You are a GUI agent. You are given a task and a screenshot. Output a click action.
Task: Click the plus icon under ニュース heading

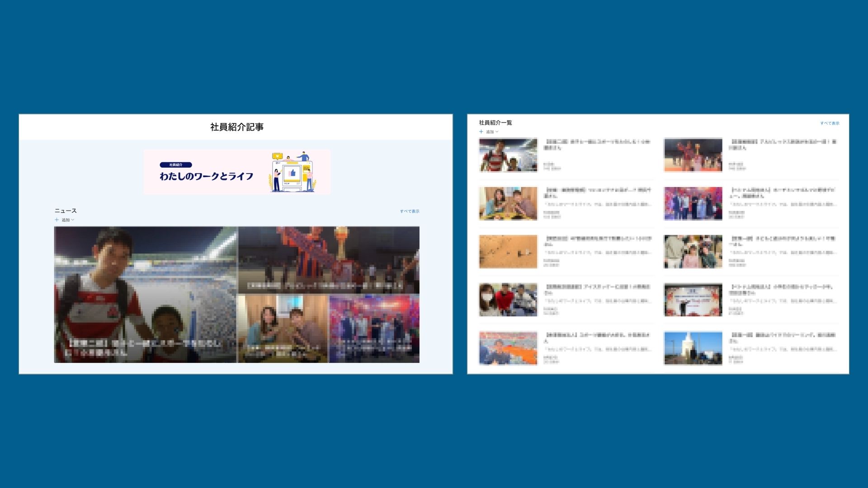coord(57,220)
